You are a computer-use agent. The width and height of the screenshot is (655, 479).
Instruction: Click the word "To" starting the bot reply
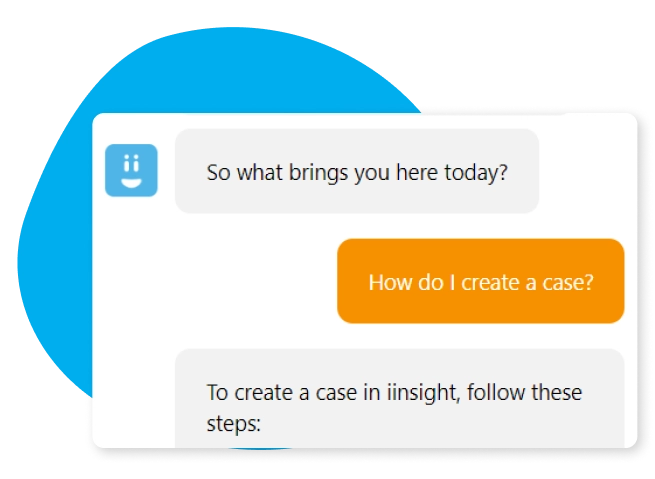click(217, 393)
